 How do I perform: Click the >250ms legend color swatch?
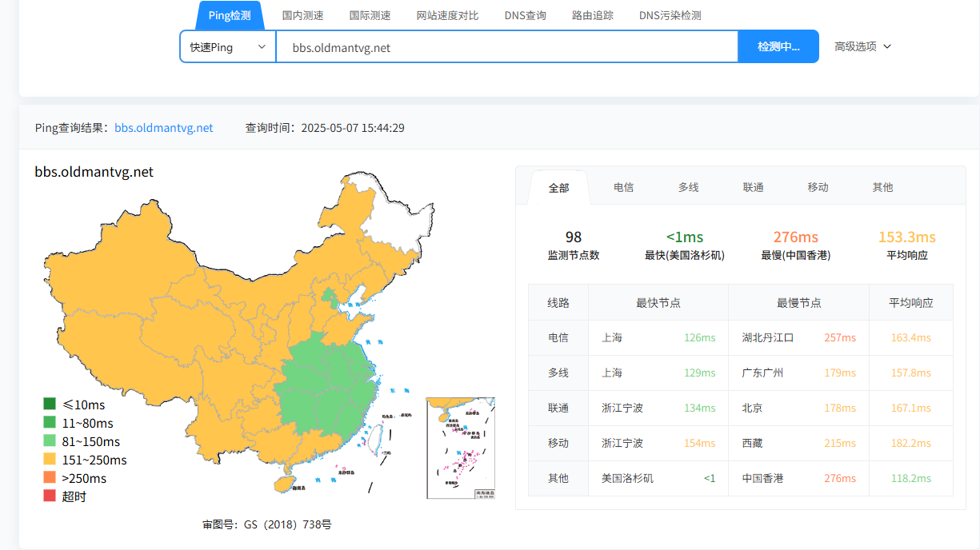pos(50,478)
